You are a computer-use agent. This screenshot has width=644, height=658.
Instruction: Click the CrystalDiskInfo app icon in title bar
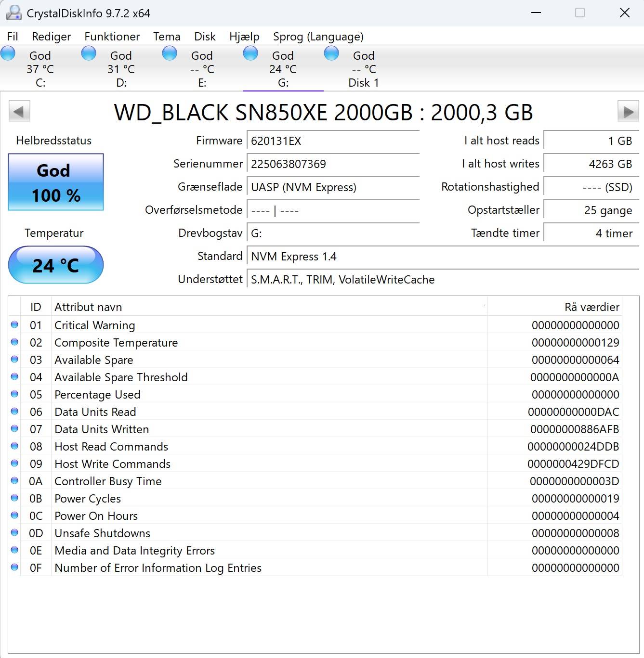pyautogui.click(x=14, y=13)
